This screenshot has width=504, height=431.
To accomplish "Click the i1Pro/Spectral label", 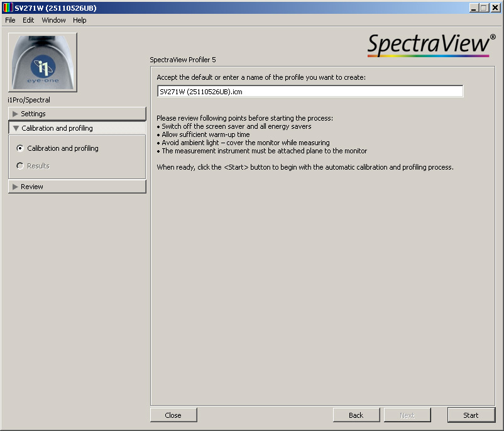I will (x=29, y=100).
